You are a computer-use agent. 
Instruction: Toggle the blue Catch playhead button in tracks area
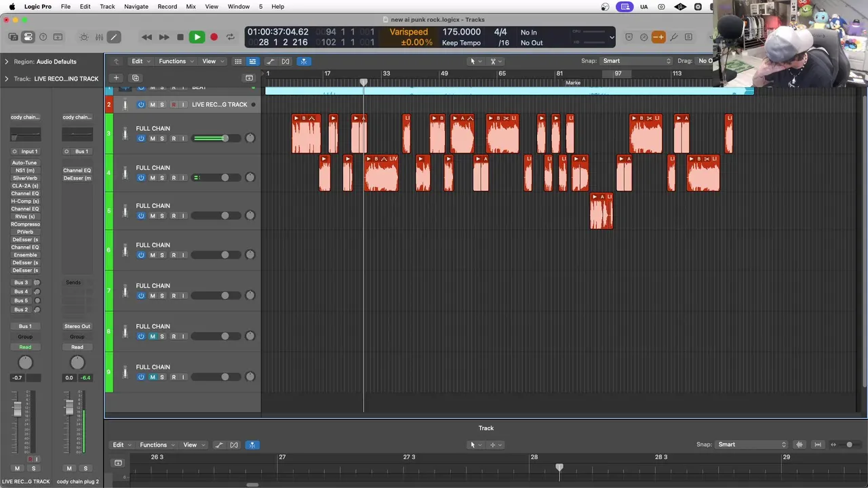click(x=304, y=61)
